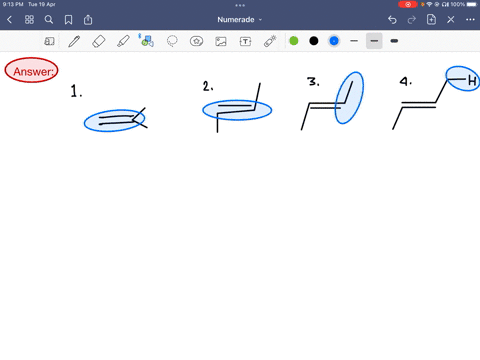The image size is (480, 360).
Task: Insert an image with the photo tool
Action: coord(221,41)
